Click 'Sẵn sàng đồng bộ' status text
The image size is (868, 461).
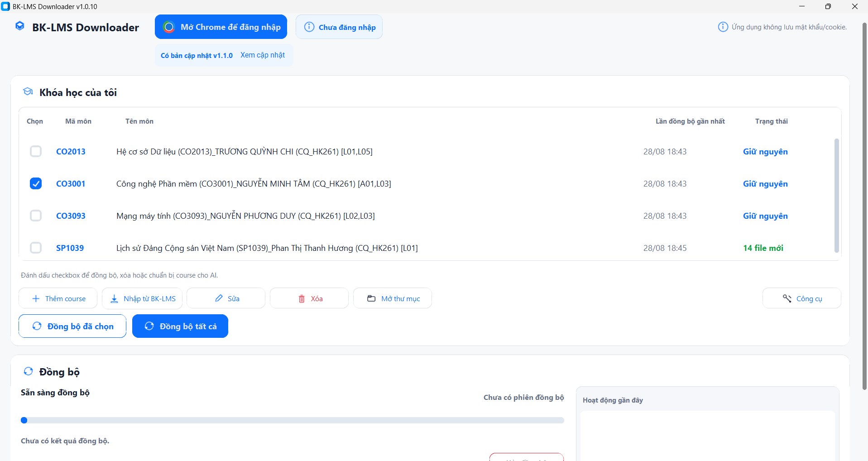tap(55, 393)
